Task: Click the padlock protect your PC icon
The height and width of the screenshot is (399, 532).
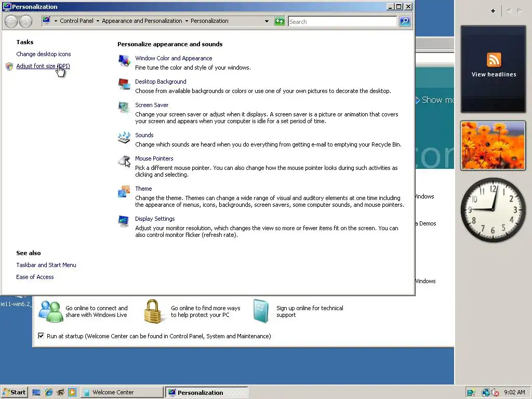Action: 152,311
